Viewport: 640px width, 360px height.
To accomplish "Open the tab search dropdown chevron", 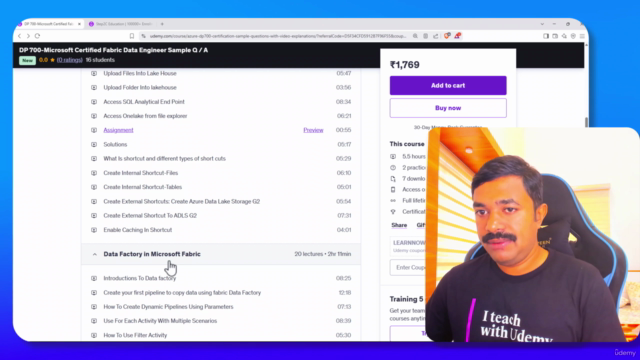I will 542,24.
